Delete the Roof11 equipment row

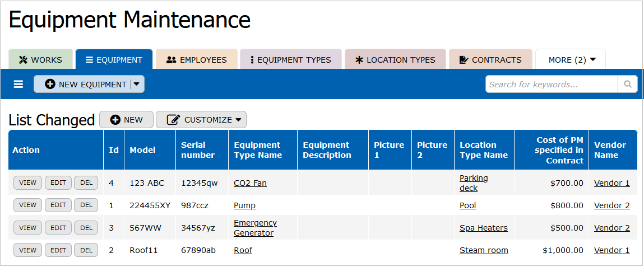(86, 250)
